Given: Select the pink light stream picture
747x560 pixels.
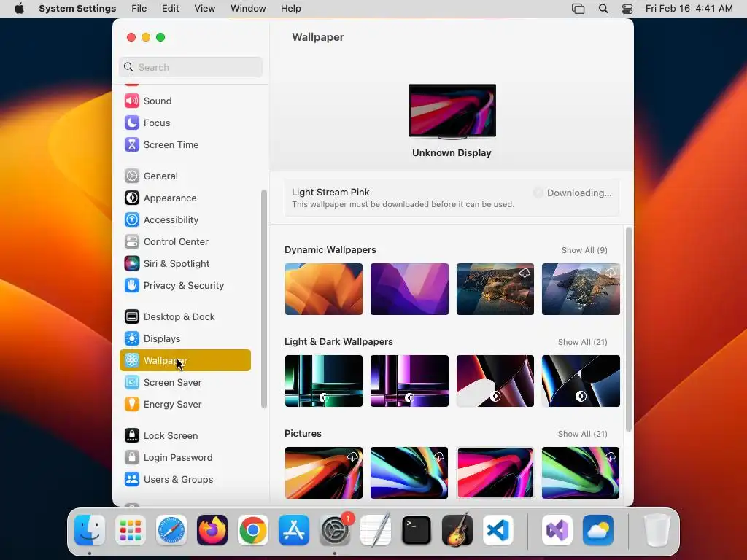Looking at the screenshot, I should 495,472.
